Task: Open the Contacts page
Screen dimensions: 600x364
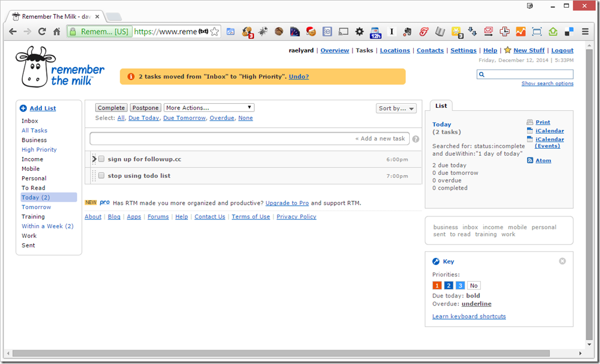Action: [x=430, y=51]
